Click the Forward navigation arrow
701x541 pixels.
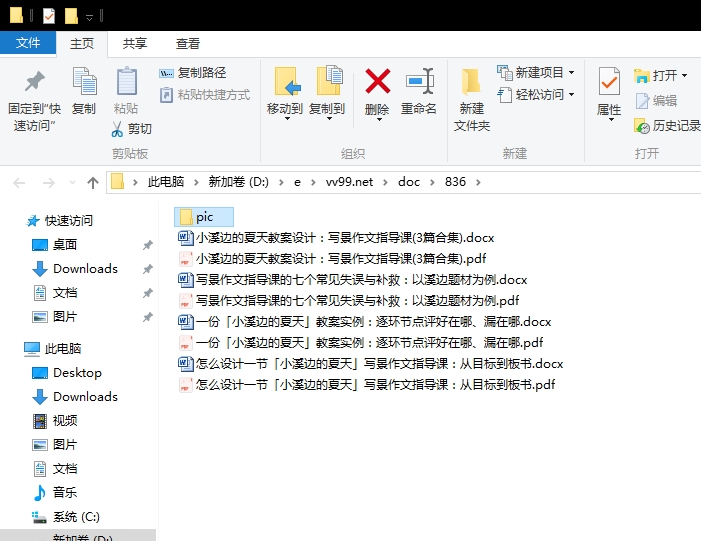pos(48,182)
